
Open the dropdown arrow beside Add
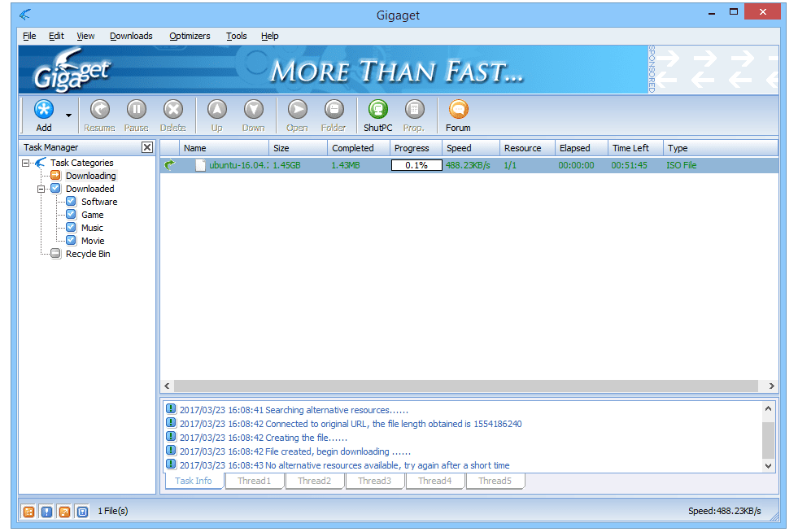(x=68, y=116)
